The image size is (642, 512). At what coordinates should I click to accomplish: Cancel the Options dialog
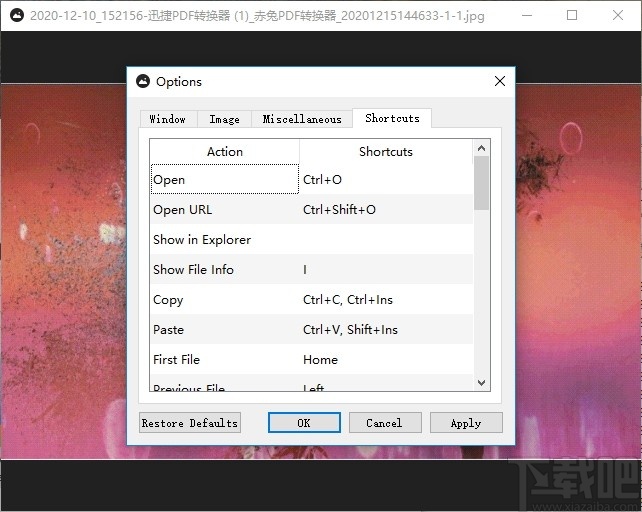385,423
